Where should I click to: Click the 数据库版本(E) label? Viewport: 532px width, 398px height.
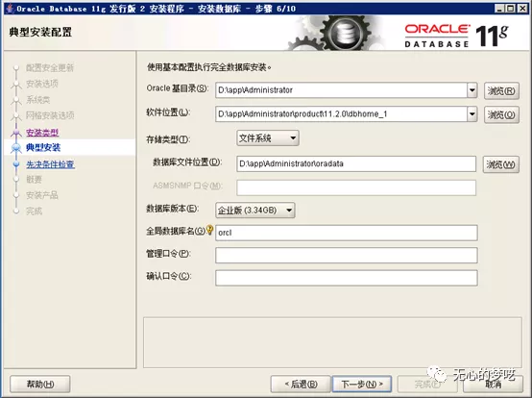coord(172,209)
